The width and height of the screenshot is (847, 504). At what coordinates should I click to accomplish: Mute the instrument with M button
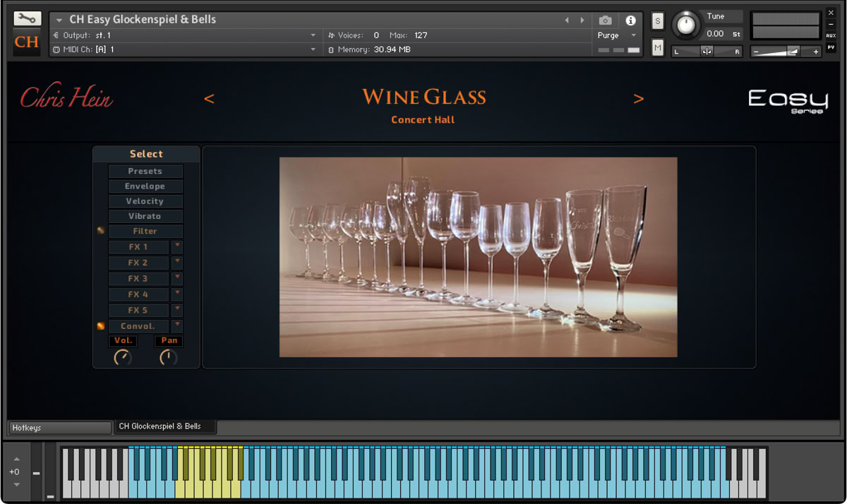(658, 47)
